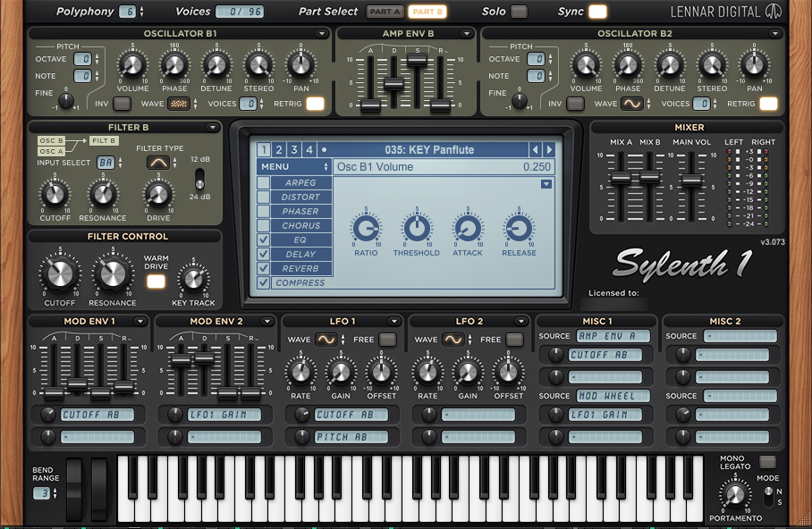The height and width of the screenshot is (529, 812).
Task: Toggle the Sync switch
Action: tap(597, 12)
